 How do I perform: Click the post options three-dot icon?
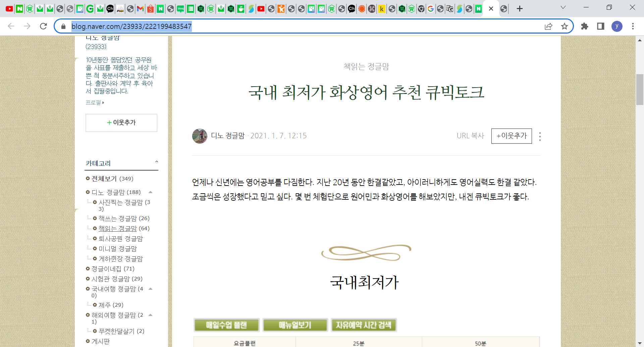(540, 136)
